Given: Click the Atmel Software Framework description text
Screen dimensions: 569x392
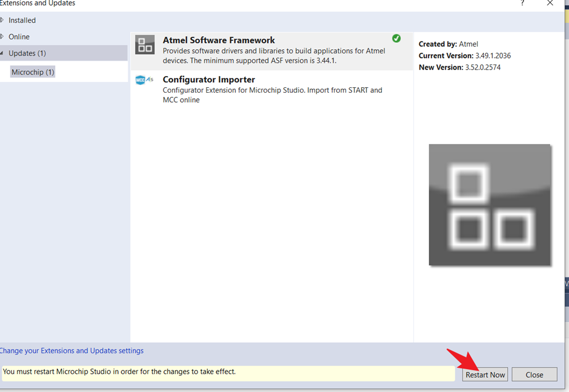Looking at the screenshot, I should point(274,56).
